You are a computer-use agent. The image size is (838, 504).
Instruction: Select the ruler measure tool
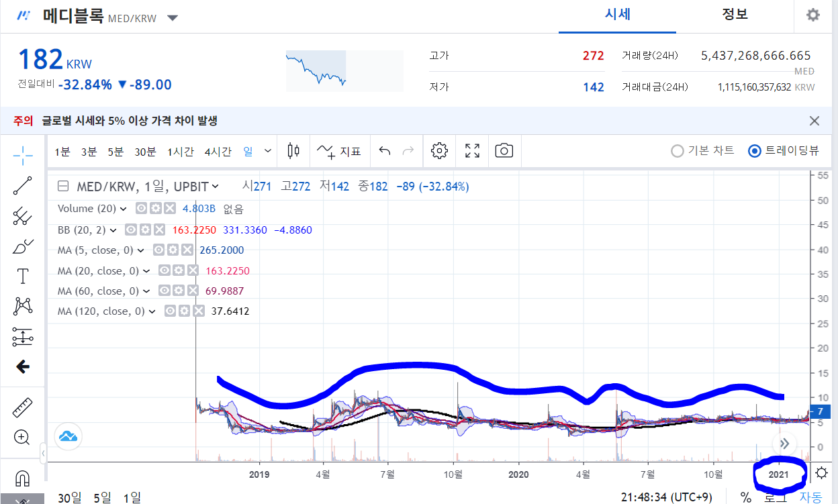pyautogui.click(x=23, y=407)
